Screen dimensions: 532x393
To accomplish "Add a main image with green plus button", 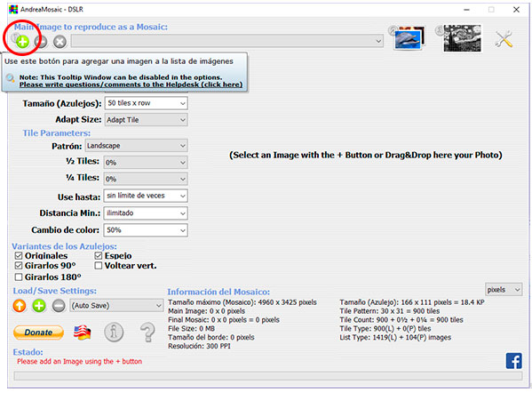I will (x=23, y=42).
